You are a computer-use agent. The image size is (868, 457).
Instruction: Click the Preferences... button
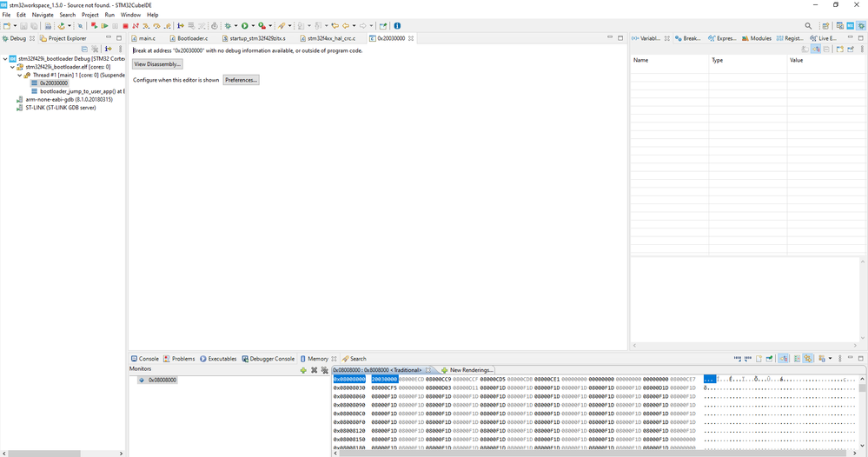click(241, 80)
